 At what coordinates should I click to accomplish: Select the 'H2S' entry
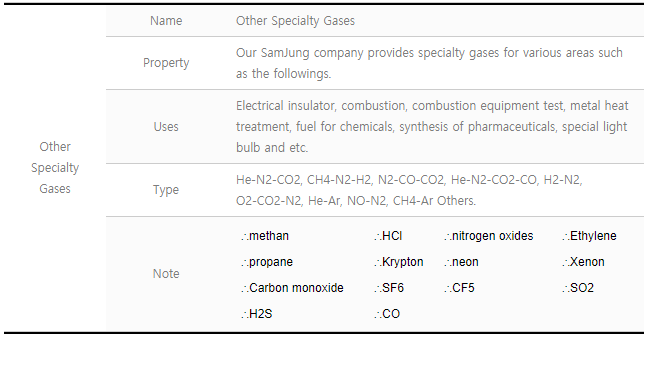coord(257,314)
